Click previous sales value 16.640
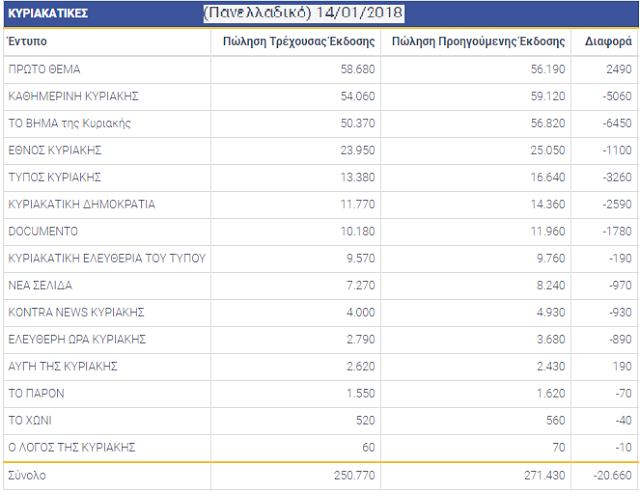The width and height of the screenshot is (640, 492). click(x=548, y=177)
